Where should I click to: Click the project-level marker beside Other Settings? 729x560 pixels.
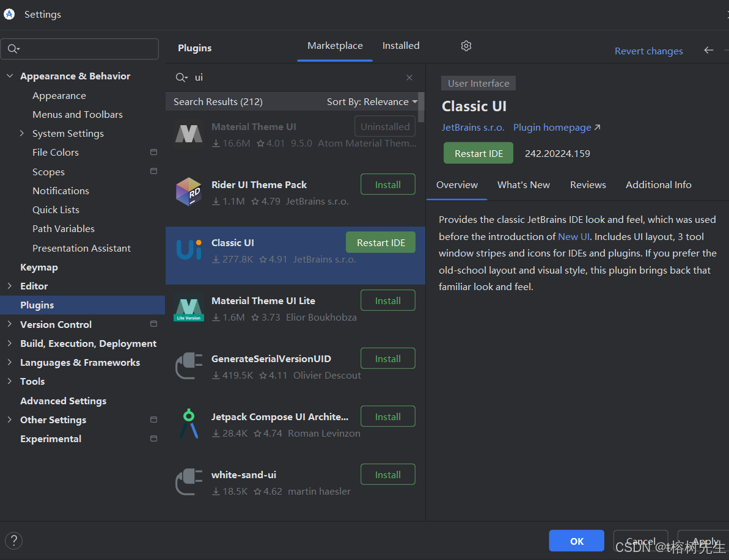pyautogui.click(x=154, y=420)
